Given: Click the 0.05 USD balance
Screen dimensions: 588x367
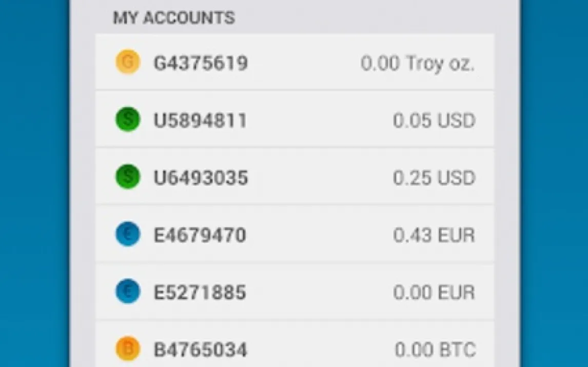Looking at the screenshot, I should [434, 121].
